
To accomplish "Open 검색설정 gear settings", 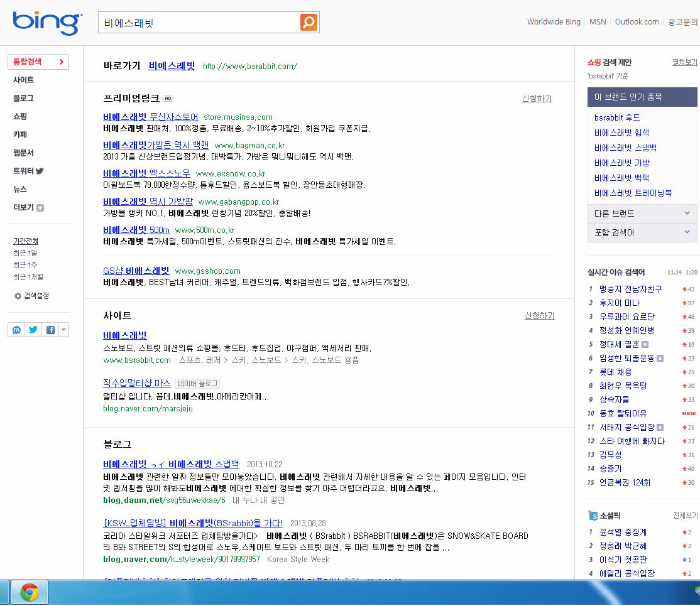I will (x=31, y=296).
